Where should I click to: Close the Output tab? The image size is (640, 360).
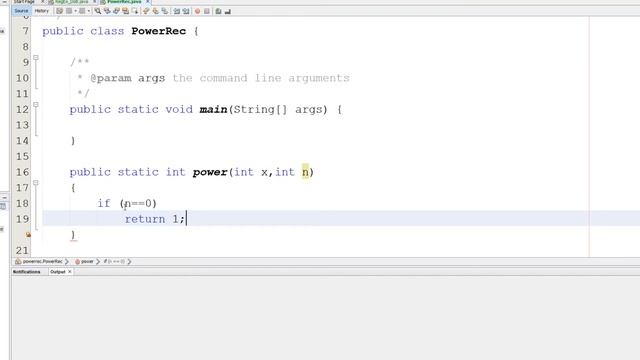click(x=70, y=271)
